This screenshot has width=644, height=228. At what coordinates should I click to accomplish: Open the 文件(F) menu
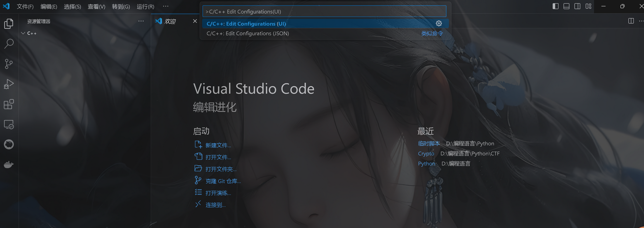(25, 6)
